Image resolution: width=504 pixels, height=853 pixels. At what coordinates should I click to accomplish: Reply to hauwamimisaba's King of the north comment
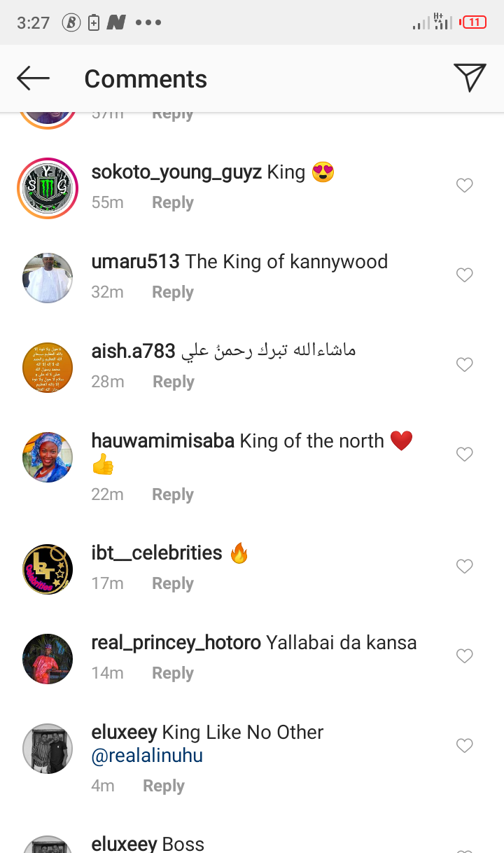[173, 494]
